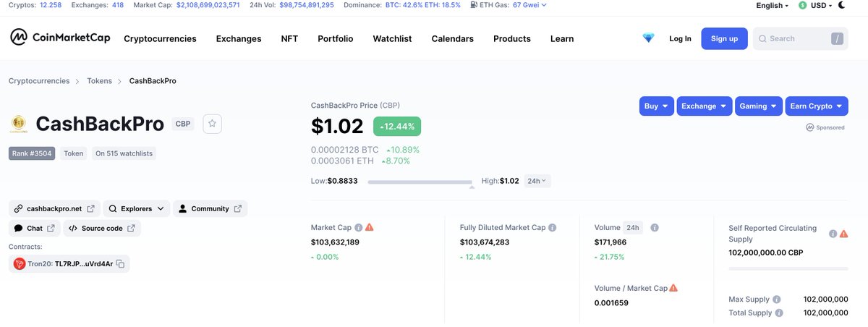Open the Volume 24h period selector
The width and height of the screenshot is (868, 327).
(x=633, y=227)
